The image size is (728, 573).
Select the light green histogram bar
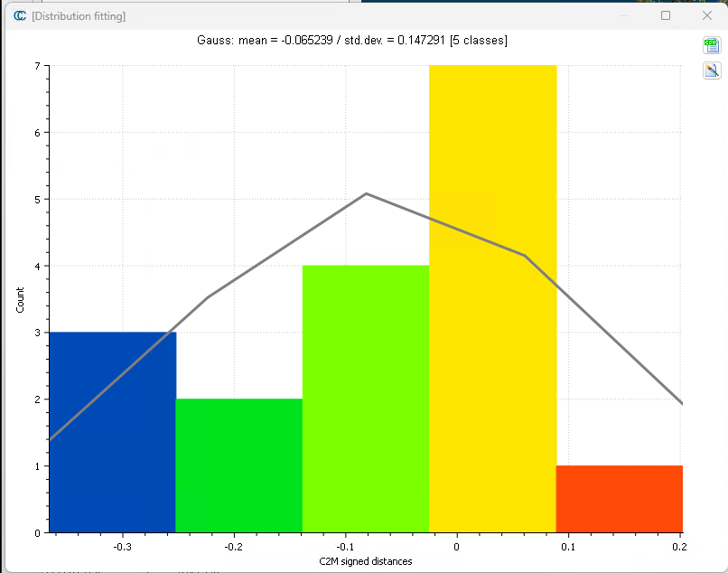tap(366, 399)
